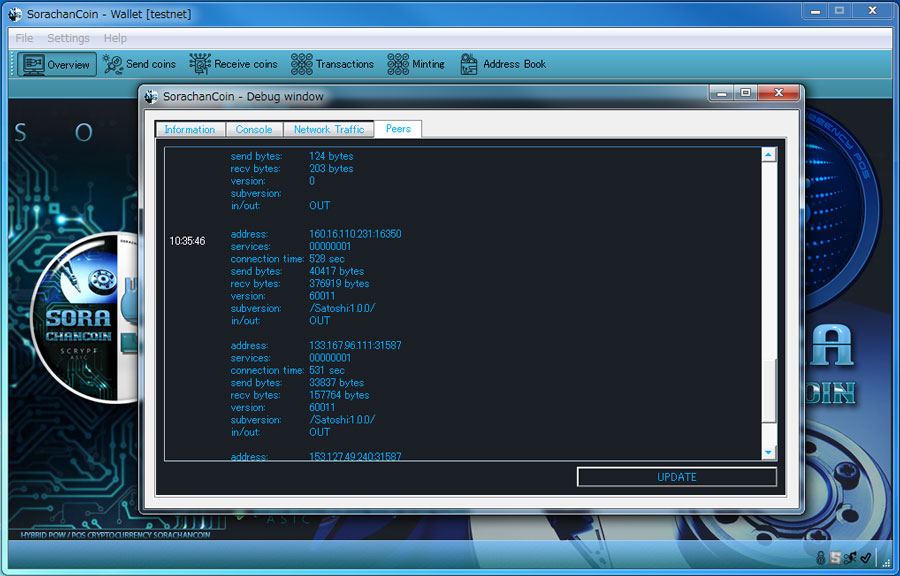Open the Help menu

tap(115, 38)
